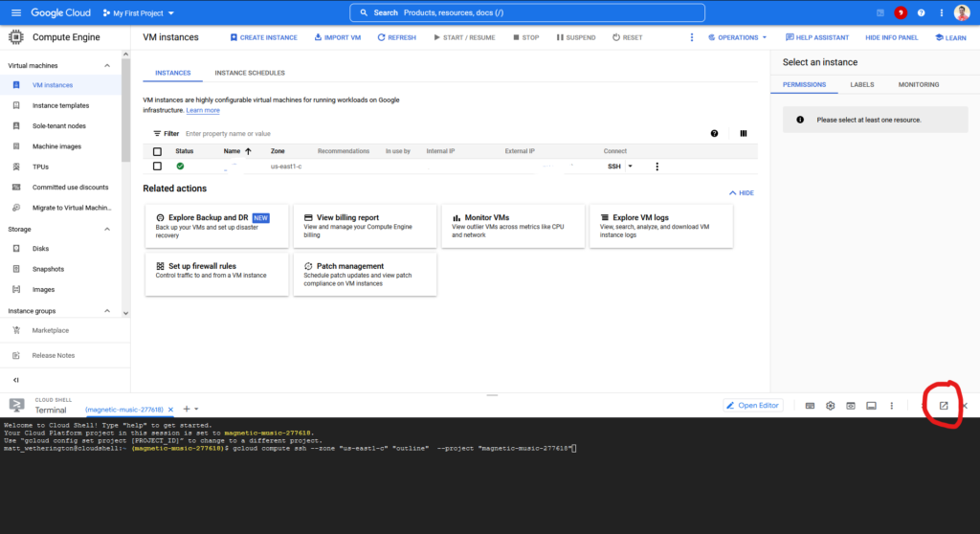Open terminal tab dropdown arrow
The height and width of the screenshot is (534, 980).
pyautogui.click(x=196, y=409)
